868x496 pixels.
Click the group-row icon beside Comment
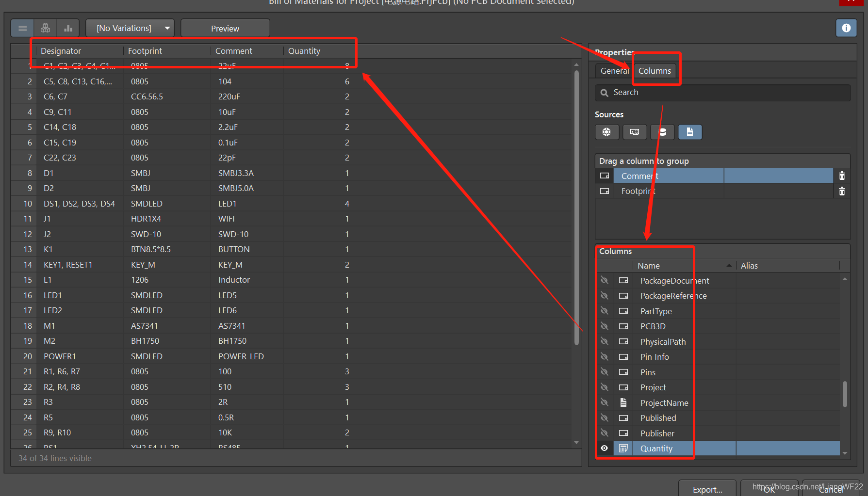605,176
